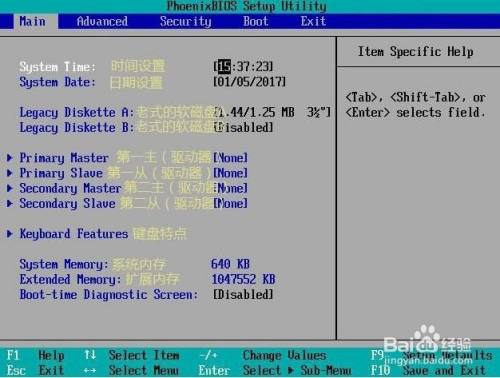Open Secondary Master drive settings
The image size is (500, 378).
click(x=70, y=188)
